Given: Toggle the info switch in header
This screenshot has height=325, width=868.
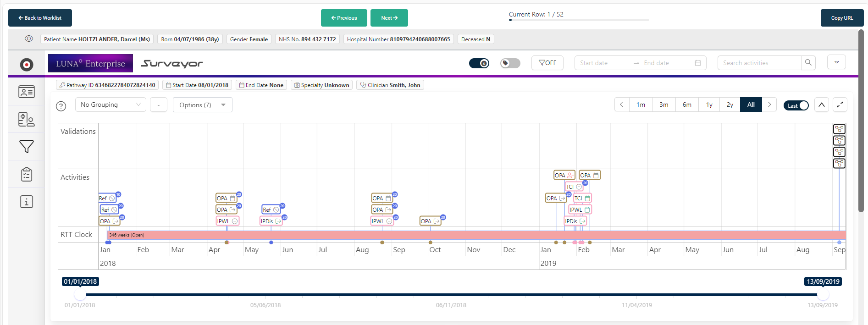Looking at the screenshot, I should click(x=479, y=63).
